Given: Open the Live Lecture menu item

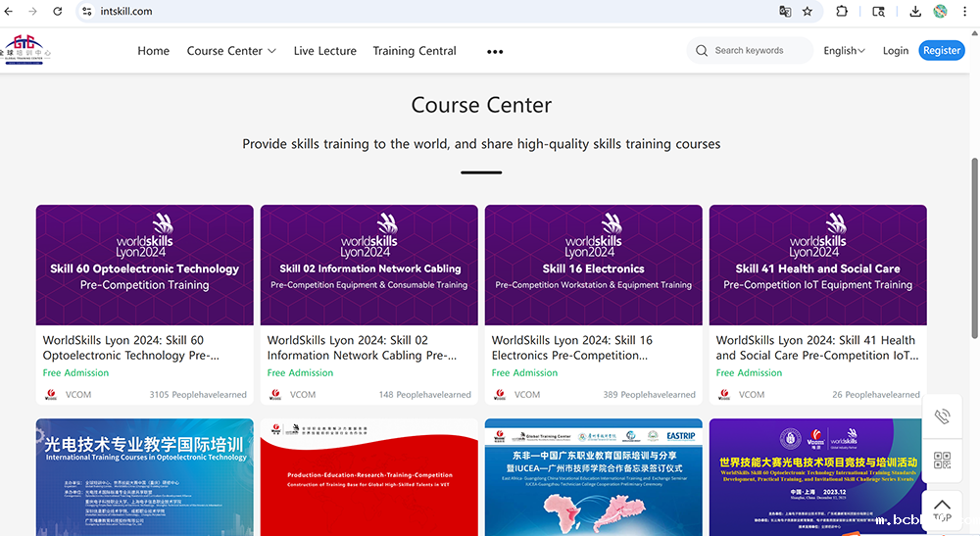Looking at the screenshot, I should [324, 51].
